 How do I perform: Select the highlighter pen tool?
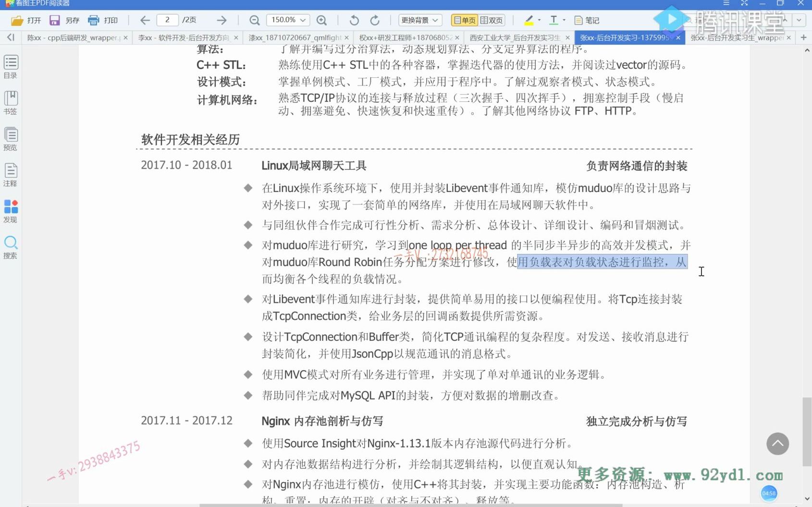click(529, 20)
